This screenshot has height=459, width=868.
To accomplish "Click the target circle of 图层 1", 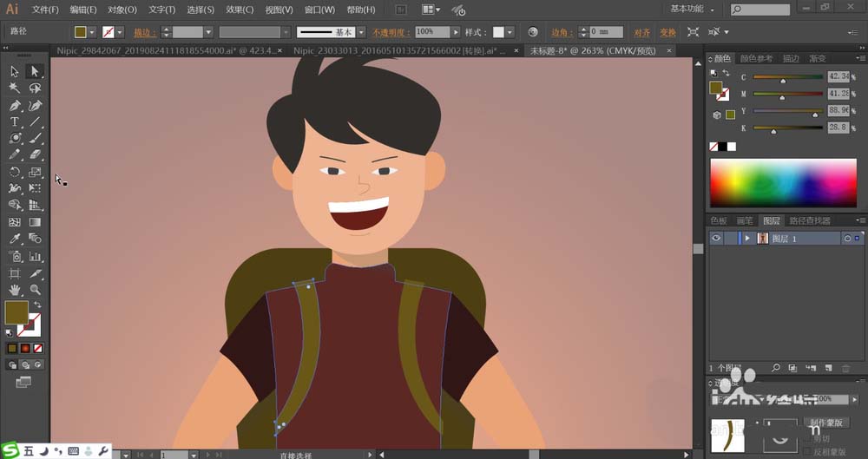I will (847, 238).
